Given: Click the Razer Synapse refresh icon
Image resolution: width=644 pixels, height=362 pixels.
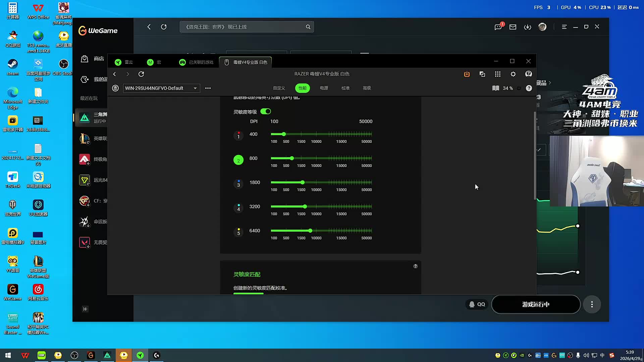Looking at the screenshot, I should (x=141, y=74).
